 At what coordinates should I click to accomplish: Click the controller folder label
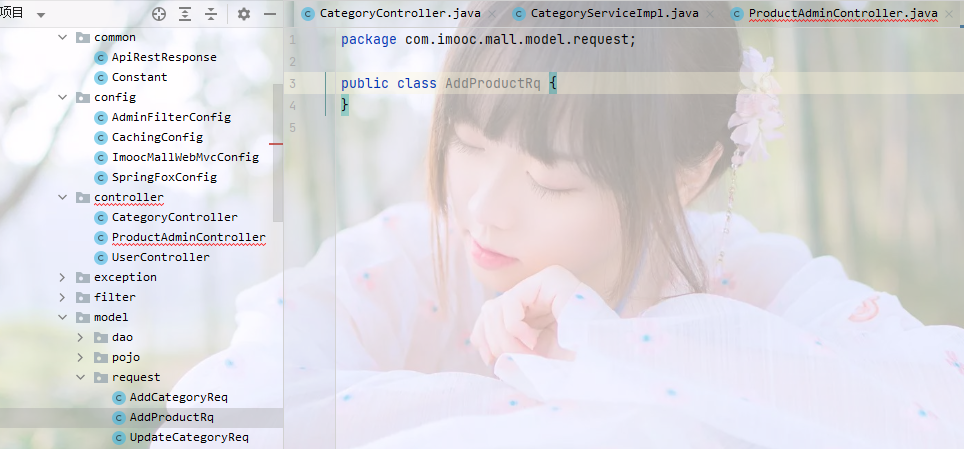[129, 197]
